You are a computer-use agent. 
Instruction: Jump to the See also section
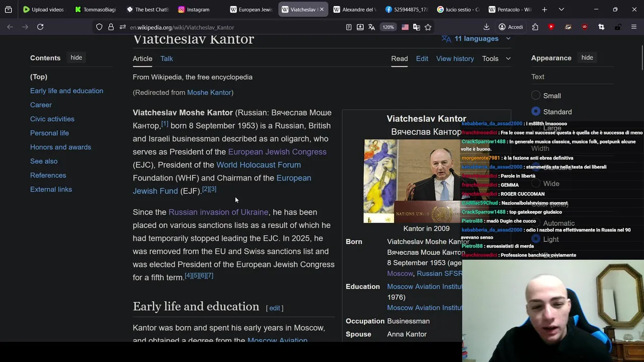click(x=44, y=161)
